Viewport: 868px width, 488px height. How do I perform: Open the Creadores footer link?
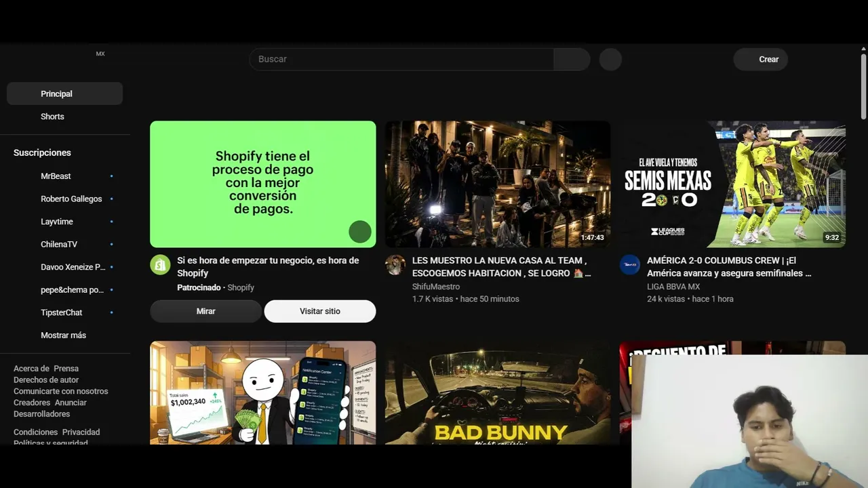(x=32, y=403)
